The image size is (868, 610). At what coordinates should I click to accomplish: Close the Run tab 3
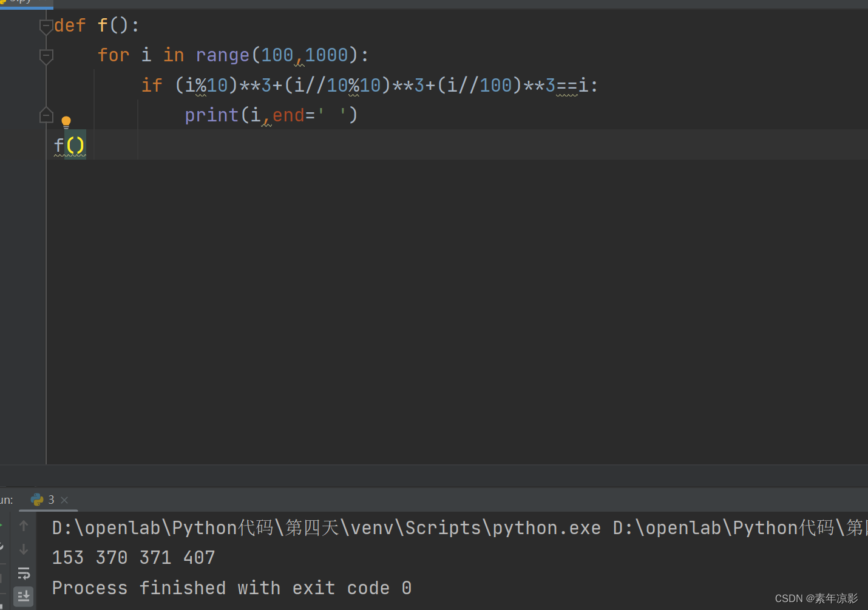click(64, 500)
